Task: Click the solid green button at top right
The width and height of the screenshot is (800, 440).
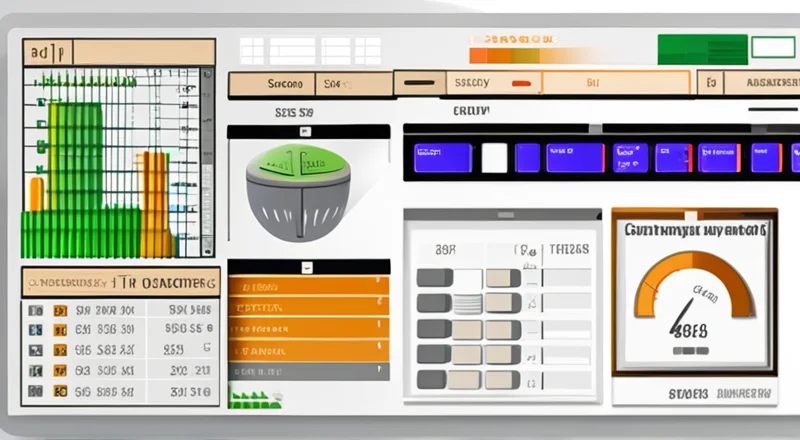Action: pos(702,49)
